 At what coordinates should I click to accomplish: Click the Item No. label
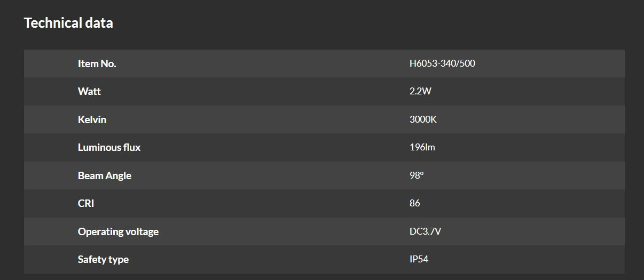point(97,63)
